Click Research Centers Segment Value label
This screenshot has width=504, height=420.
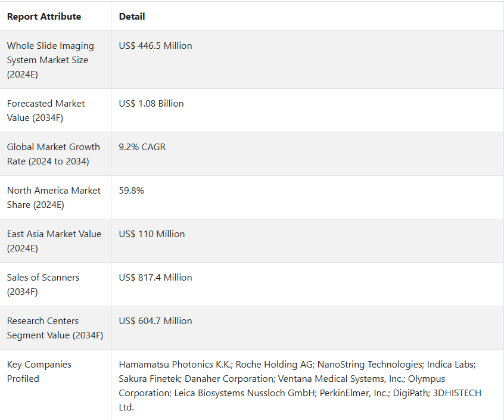[55, 328]
